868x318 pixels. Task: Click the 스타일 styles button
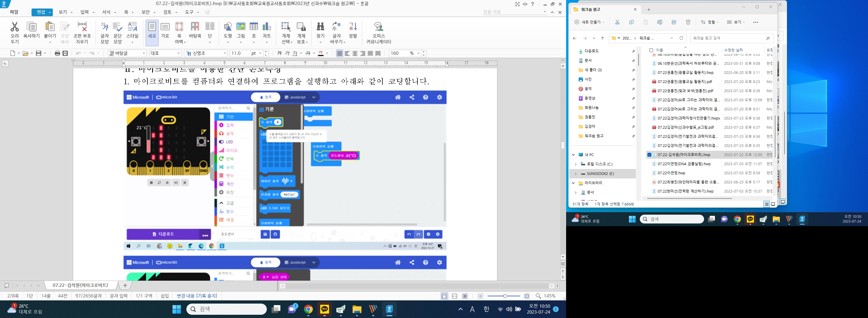132,33
